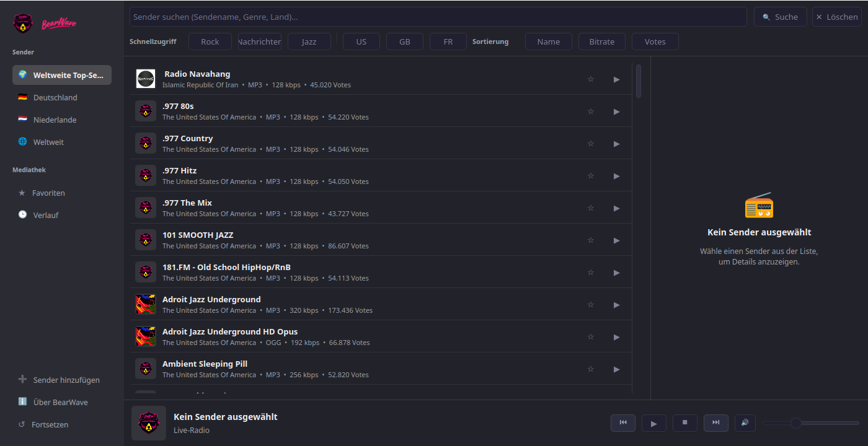This screenshot has width=868, height=446.
Task: Filter stations by GB country
Action: tap(405, 42)
